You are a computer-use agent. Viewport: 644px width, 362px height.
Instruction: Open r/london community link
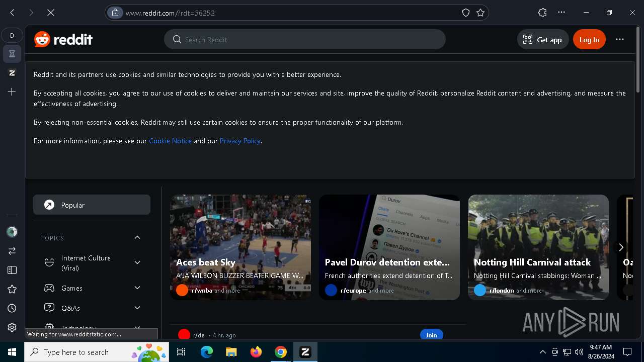pos(502,291)
